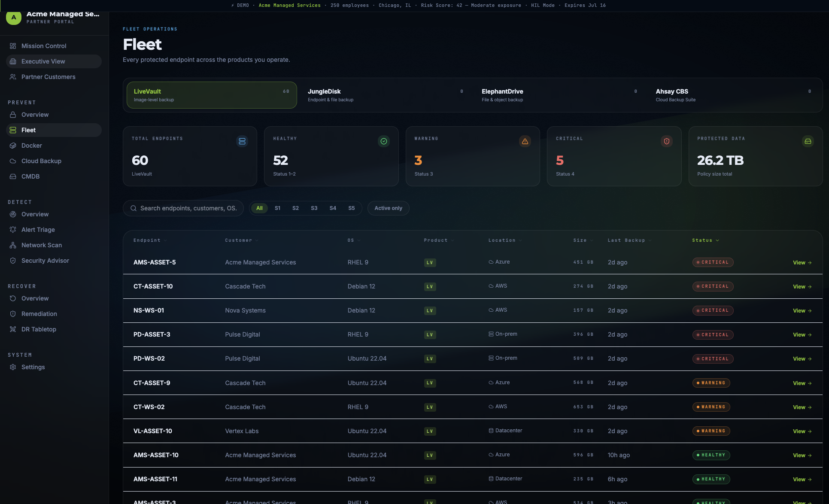Click the search magnifier icon

134,208
